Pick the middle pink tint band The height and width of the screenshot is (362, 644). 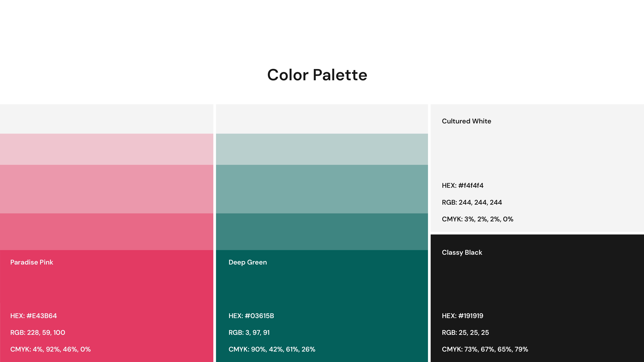106,189
